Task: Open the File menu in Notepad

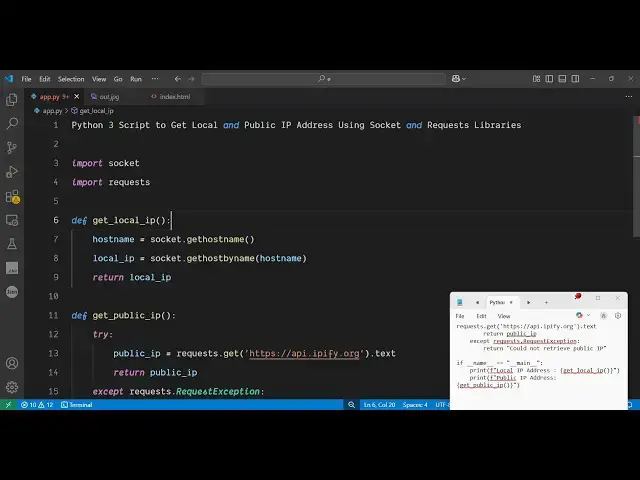Action: click(460, 316)
